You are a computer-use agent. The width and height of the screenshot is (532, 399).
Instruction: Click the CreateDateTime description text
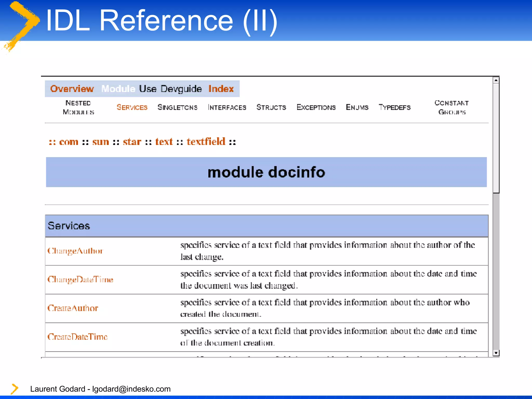pos(329,337)
